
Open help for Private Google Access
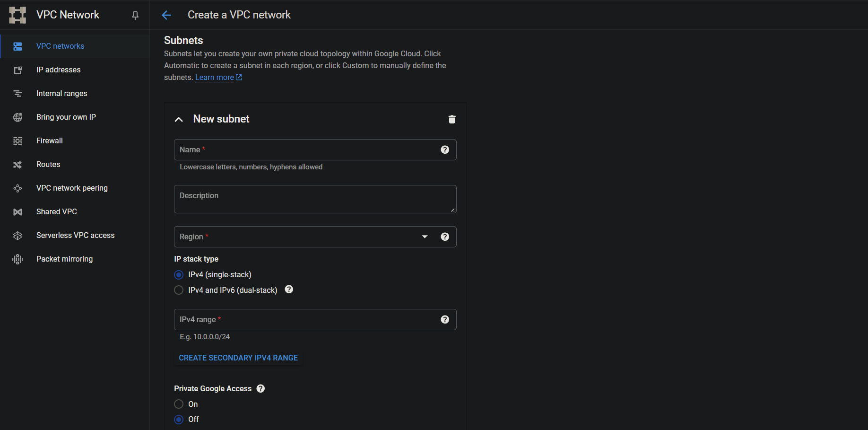pyautogui.click(x=260, y=388)
